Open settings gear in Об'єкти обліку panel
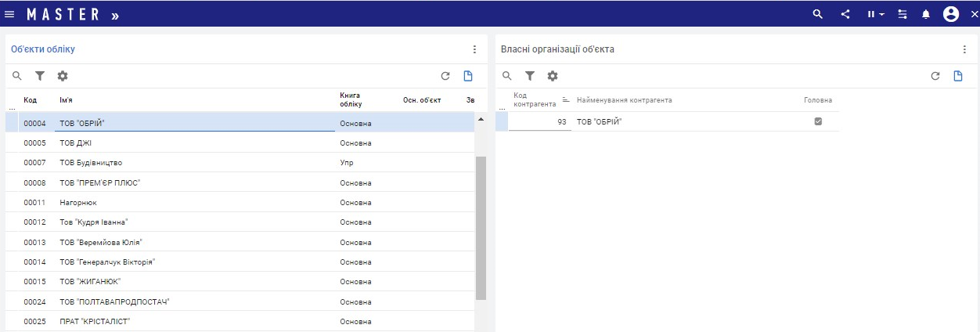Image resolution: width=980 pixels, height=332 pixels. click(63, 76)
